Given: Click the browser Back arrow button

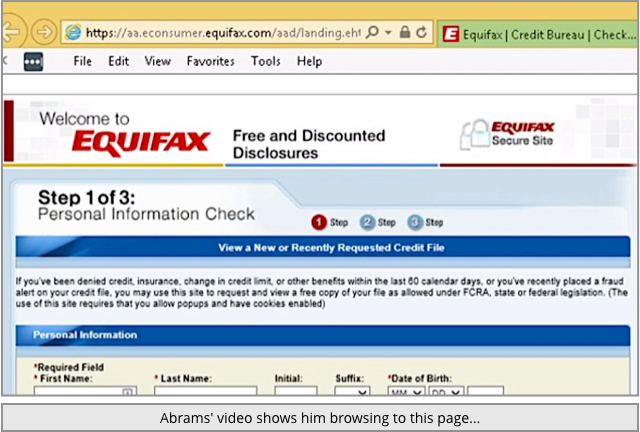Looking at the screenshot, I should coord(12,31).
